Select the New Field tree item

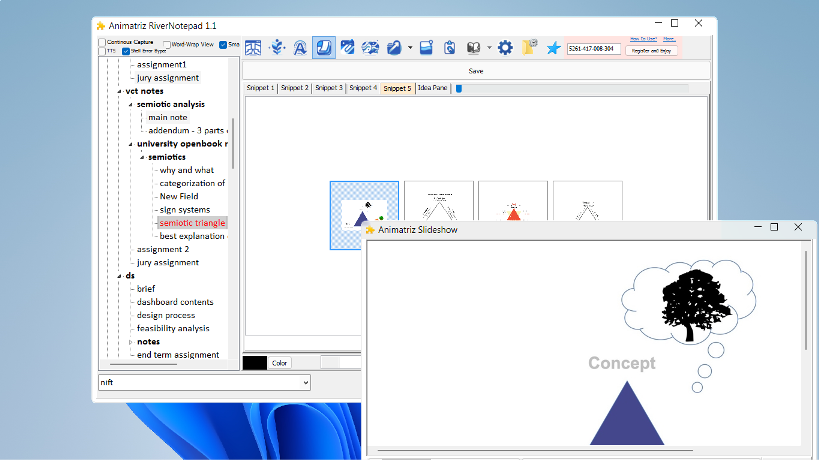pos(179,197)
